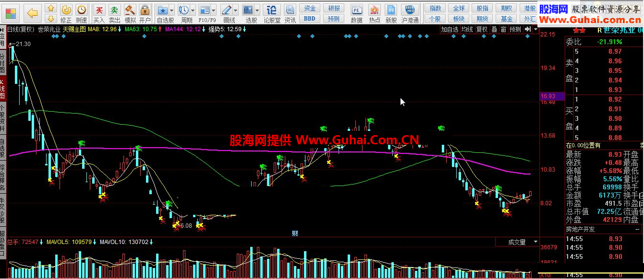Open the 测速 speed test clock

tap(82, 14)
